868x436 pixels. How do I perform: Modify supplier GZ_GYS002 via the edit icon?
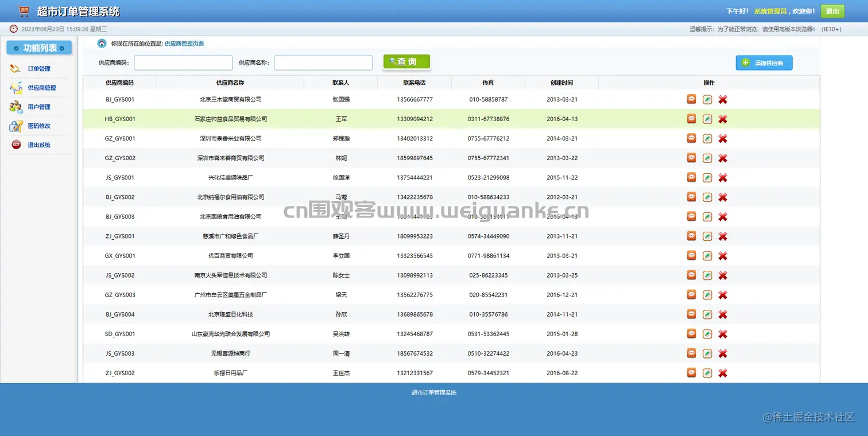click(x=707, y=158)
